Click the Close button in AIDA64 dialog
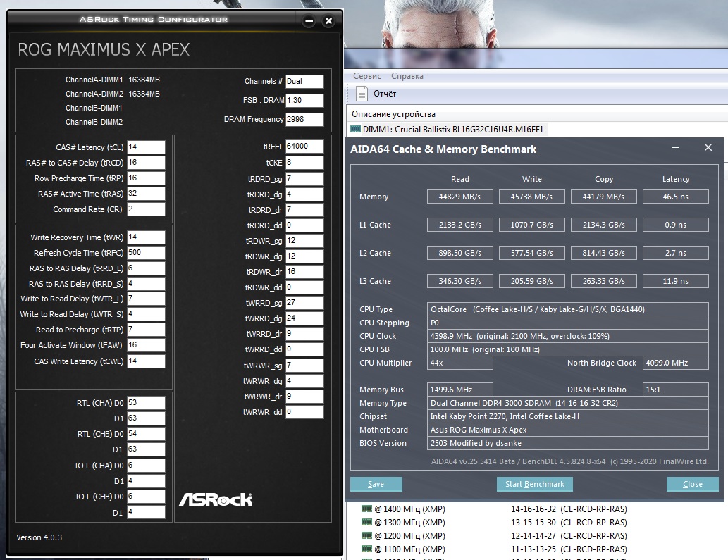This screenshot has height=560, width=728. 692,484
